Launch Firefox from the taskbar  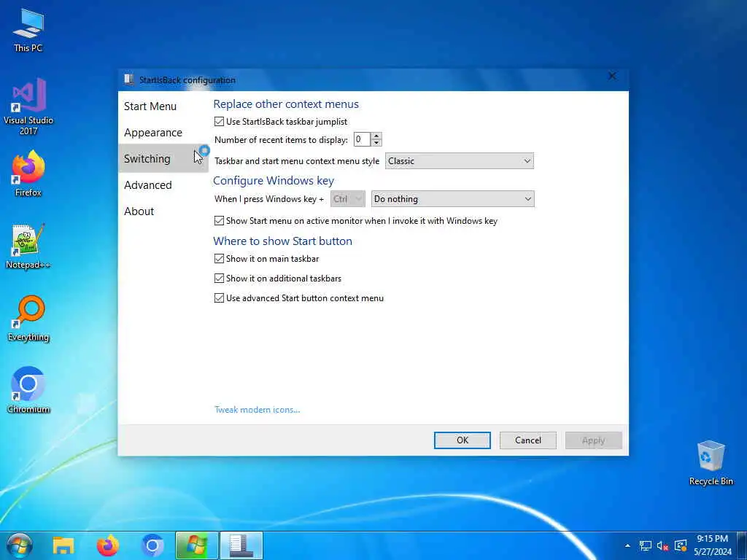point(108,545)
